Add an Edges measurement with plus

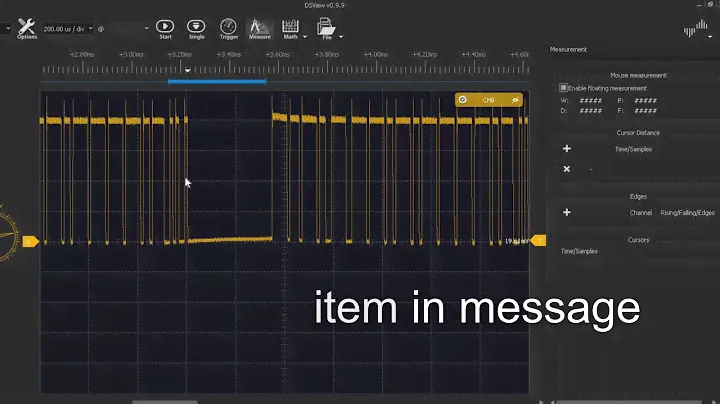[x=567, y=212]
